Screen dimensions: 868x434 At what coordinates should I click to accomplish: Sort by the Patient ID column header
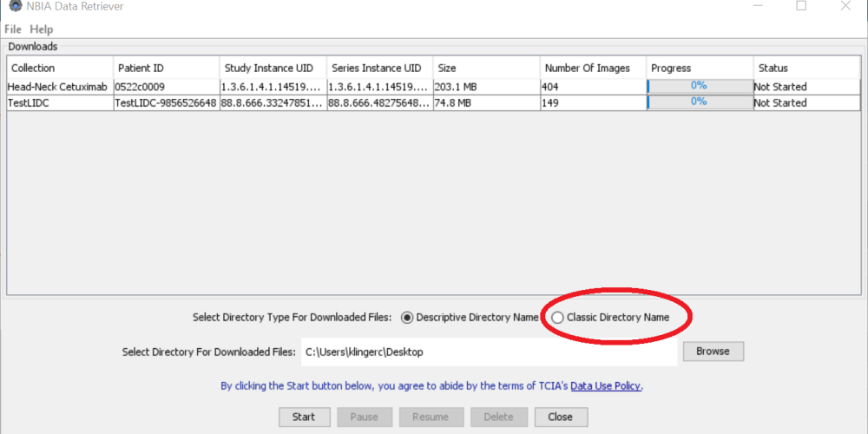[x=166, y=68]
